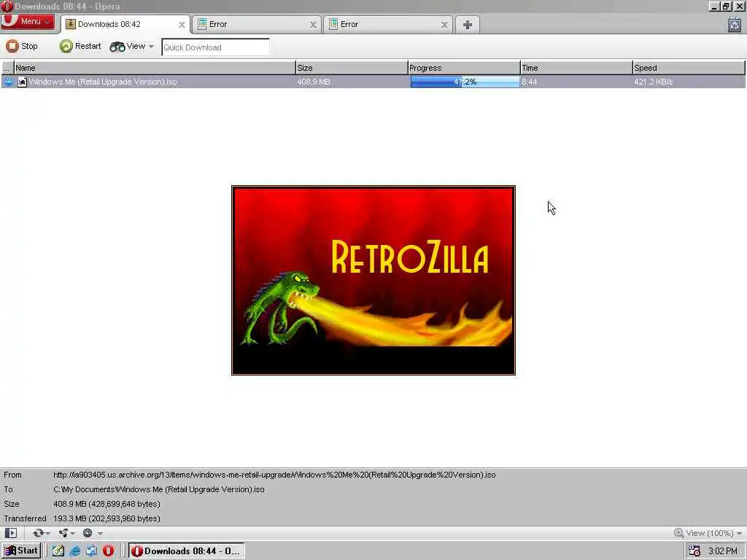Image resolution: width=747 pixels, height=560 pixels.
Task: Close the second Error tab
Action: coord(444,25)
